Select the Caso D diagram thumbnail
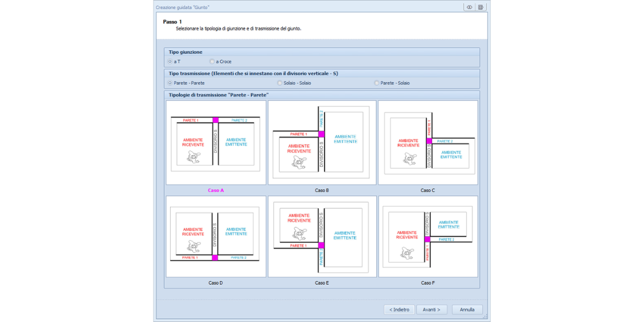The image size is (644, 322). point(216,236)
